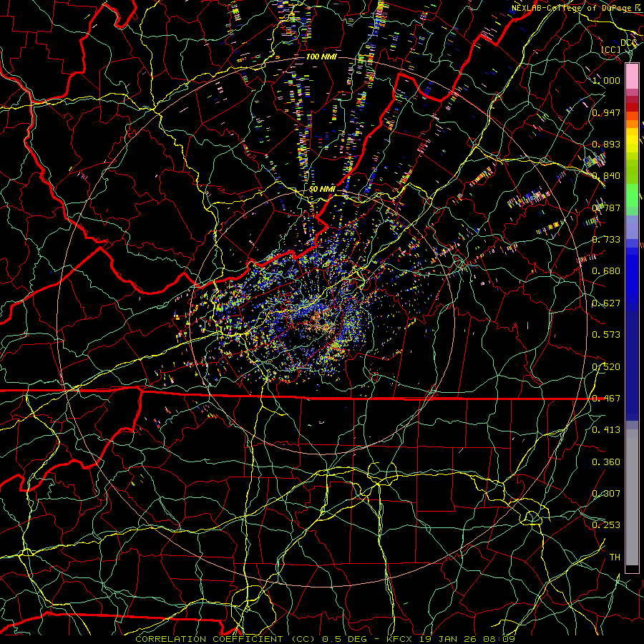Click the 100 NMI range ring label
Image resolution: width=644 pixels, height=644 pixels.
[x=321, y=57]
